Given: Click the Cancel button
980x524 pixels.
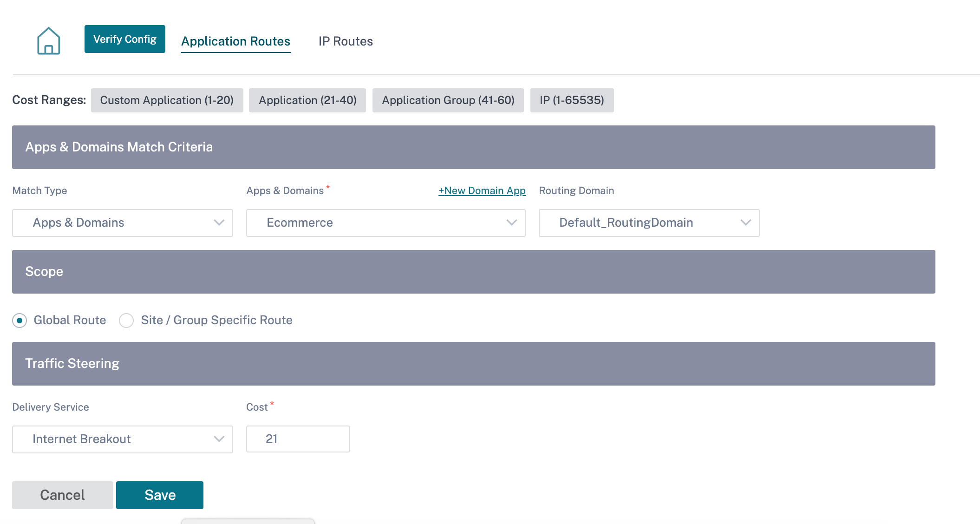Looking at the screenshot, I should tap(62, 495).
